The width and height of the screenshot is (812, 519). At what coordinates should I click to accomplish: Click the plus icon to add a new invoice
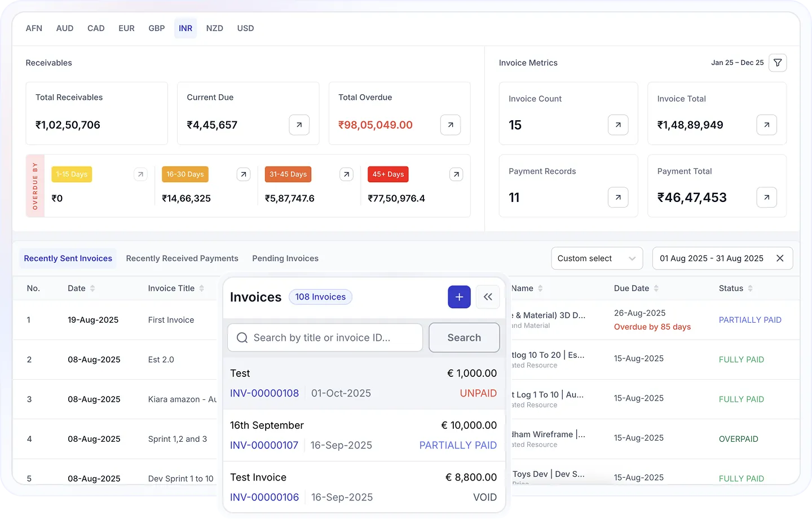click(x=459, y=297)
